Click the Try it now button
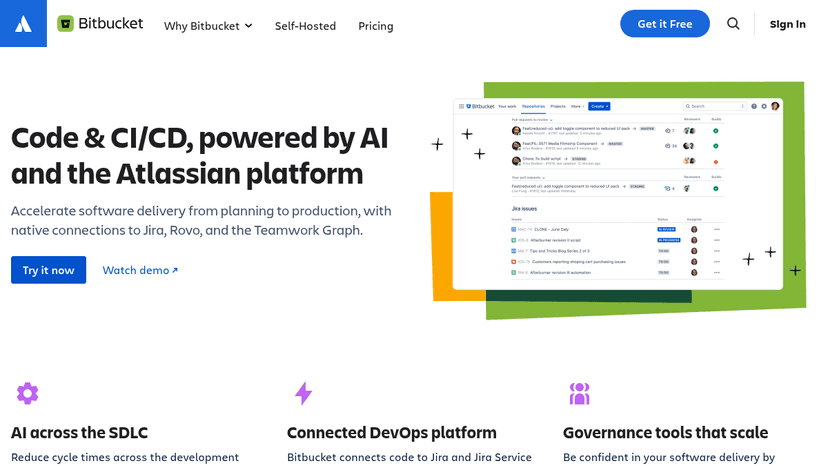The height and width of the screenshot is (466, 828). (x=49, y=270)
